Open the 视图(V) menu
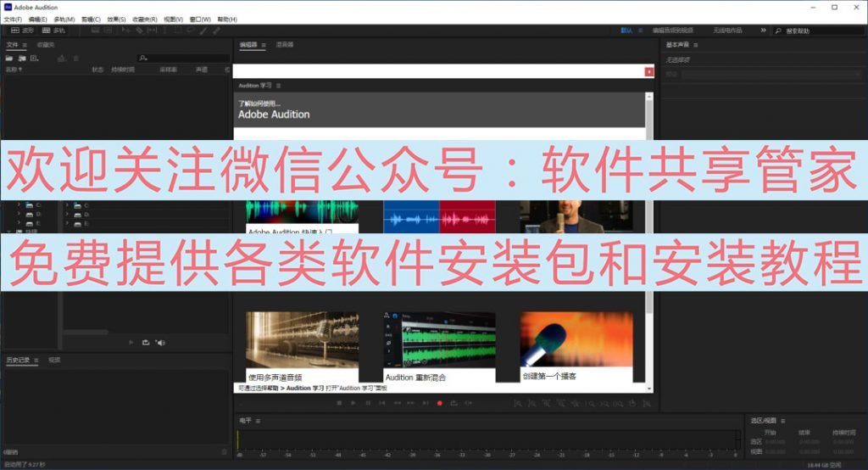868x470 pixels. (x=173, y=20)
